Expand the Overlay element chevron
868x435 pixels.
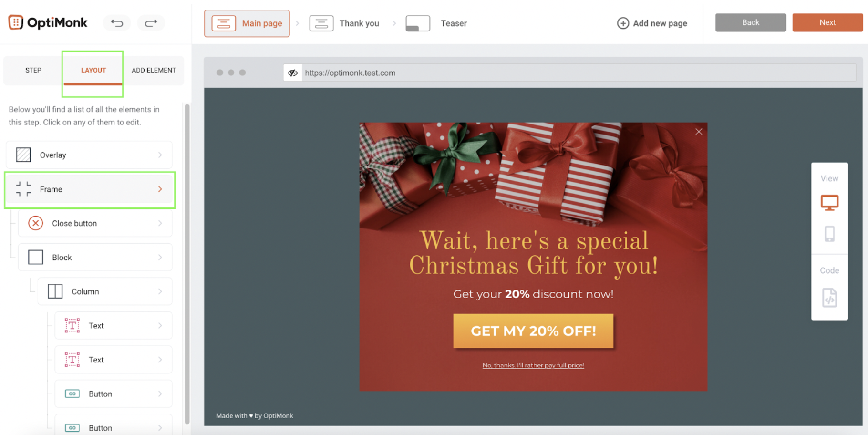pos(160,155)
